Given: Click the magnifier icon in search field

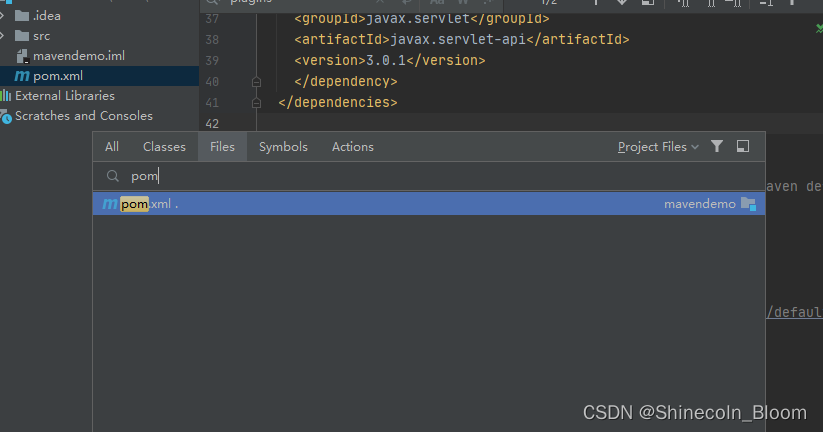Looking at the screenshot, I should (x=113, y=176).
